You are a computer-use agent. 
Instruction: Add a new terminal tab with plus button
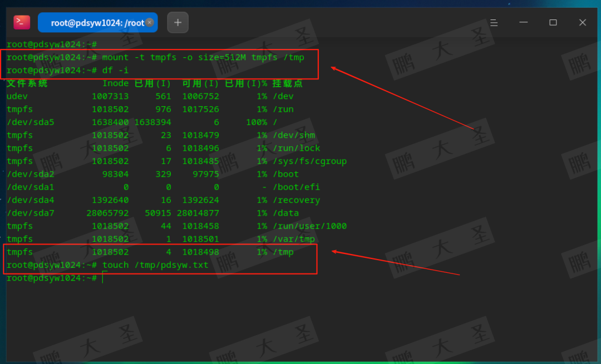click(x=178, y=23)
